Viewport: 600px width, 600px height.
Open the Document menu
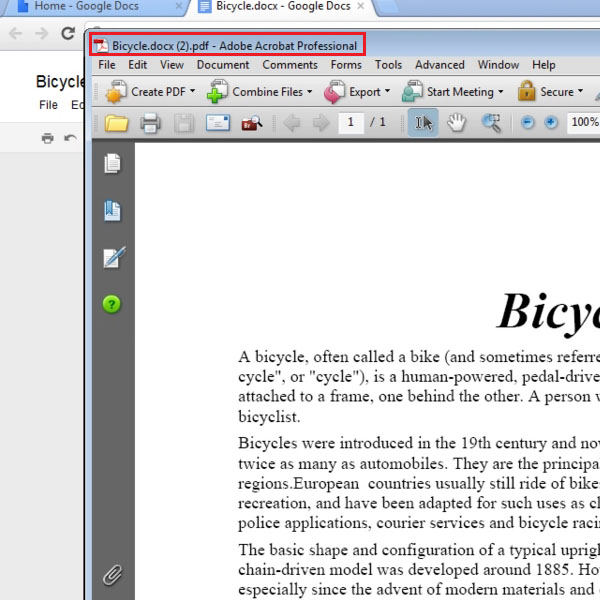point(223,65)
